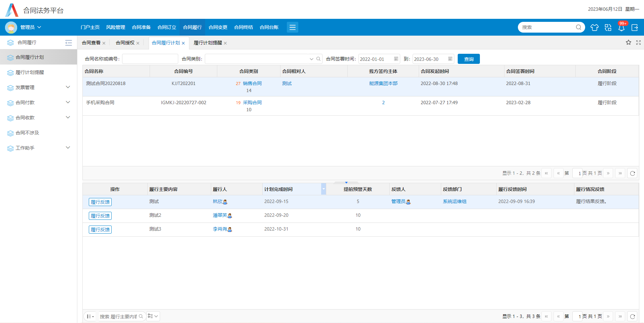The height and width of the screenshot is (323, 644).
Task: Sort by 合同签署时间 column header
Action: pyautogui.click(x=540, y=71)
